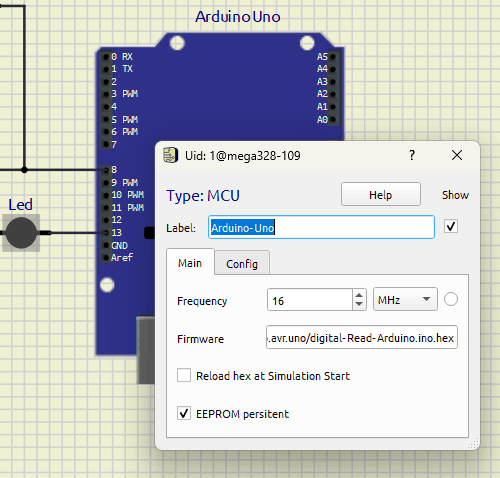The image size is (500, 478).
Task: Click Arduino pin 0 RX
Action: [x=106, y=57]
